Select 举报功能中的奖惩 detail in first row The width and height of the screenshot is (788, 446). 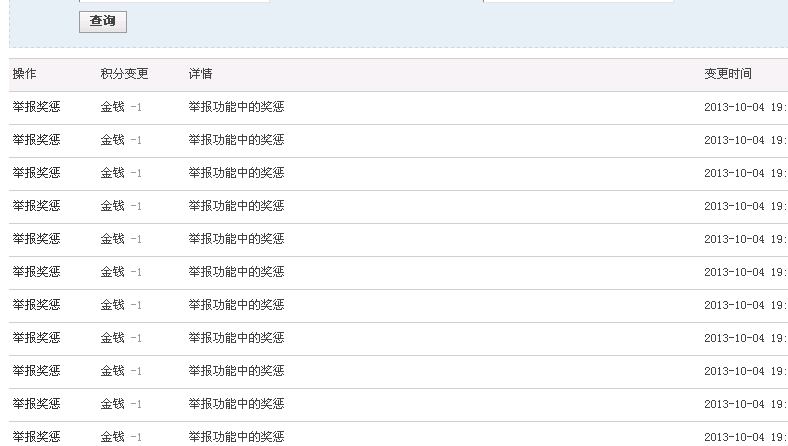click(236, 107)
